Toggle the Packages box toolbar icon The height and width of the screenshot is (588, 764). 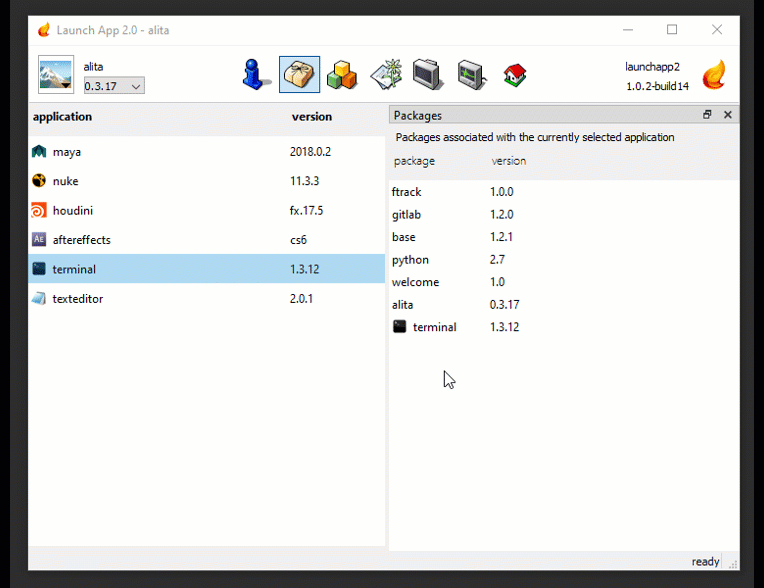click(x=299, y=75)
